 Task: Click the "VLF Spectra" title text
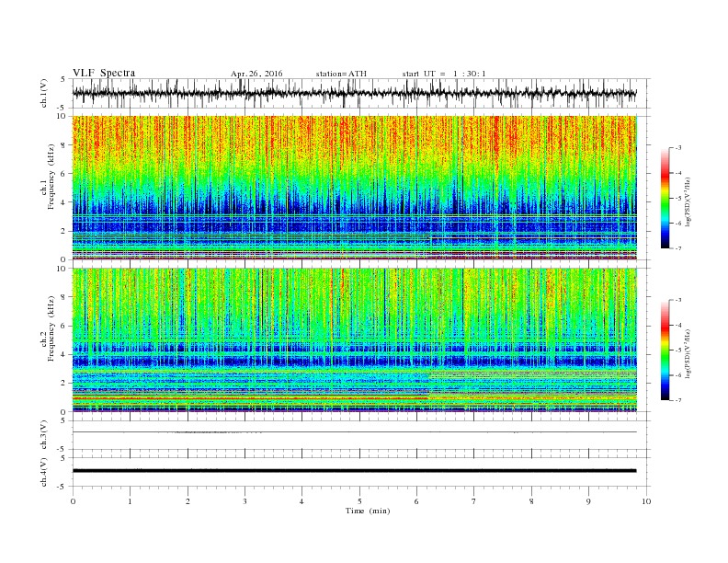point(104,73)
